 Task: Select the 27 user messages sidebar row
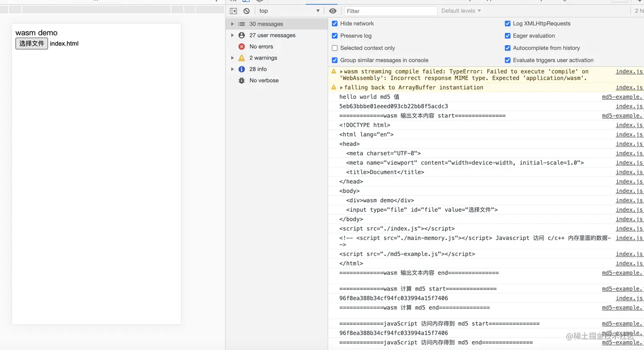click(x=277, y=35)
